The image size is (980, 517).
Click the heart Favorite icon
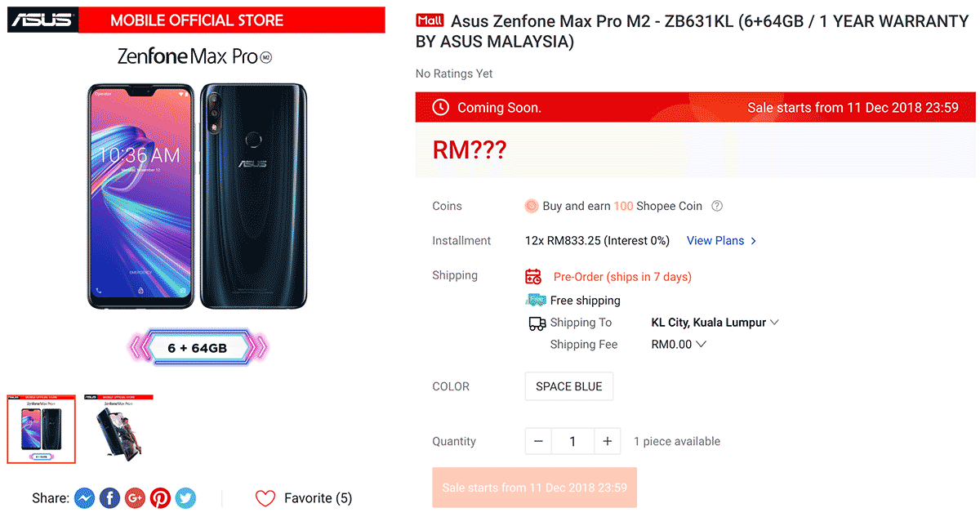click(265, 498)
